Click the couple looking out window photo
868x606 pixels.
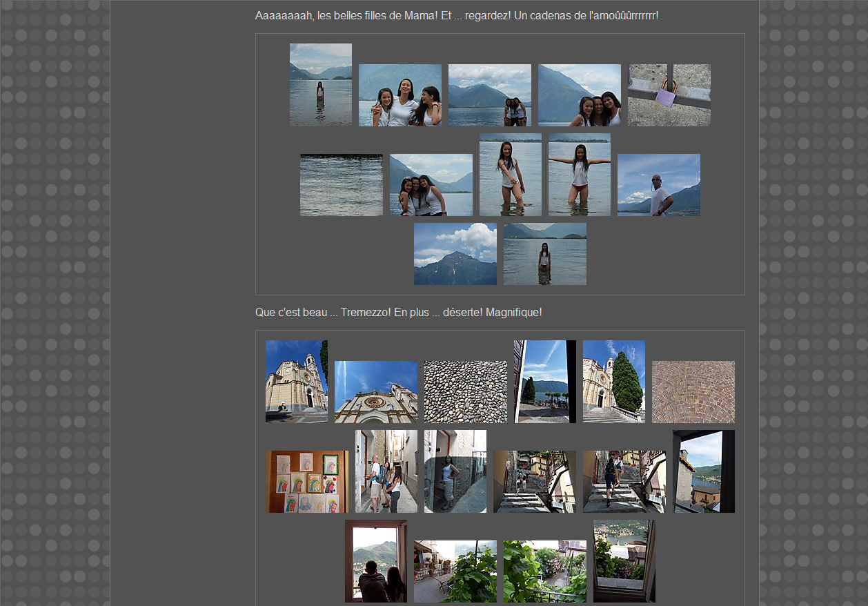pyautogui.click(x=375, y=561)
